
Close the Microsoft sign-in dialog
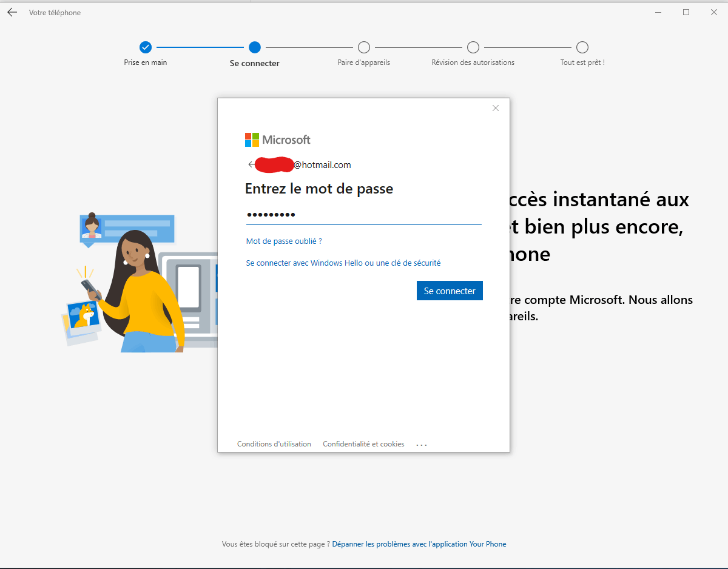[x=496, y=108]
